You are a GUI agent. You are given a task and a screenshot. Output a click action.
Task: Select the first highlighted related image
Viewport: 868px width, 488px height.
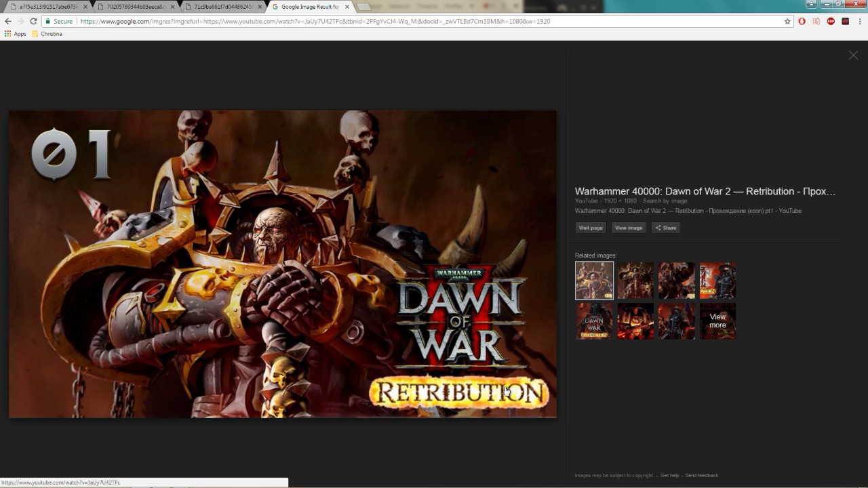pyautogui.click(x=594, y=281)
